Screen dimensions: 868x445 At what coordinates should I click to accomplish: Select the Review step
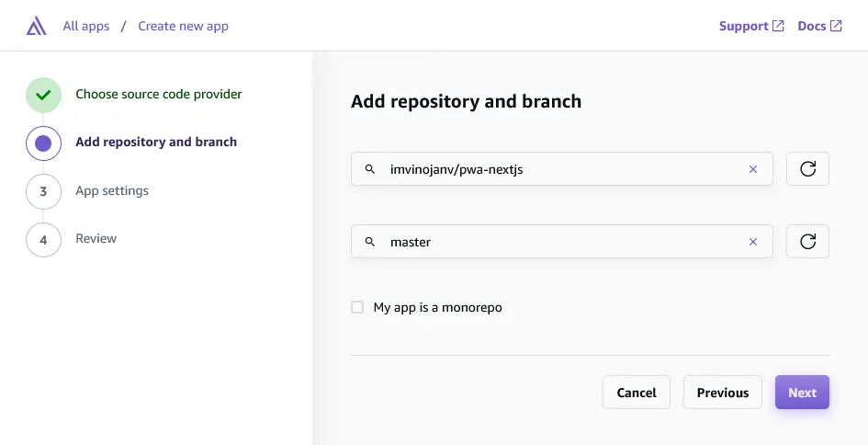tap(96, 238)
